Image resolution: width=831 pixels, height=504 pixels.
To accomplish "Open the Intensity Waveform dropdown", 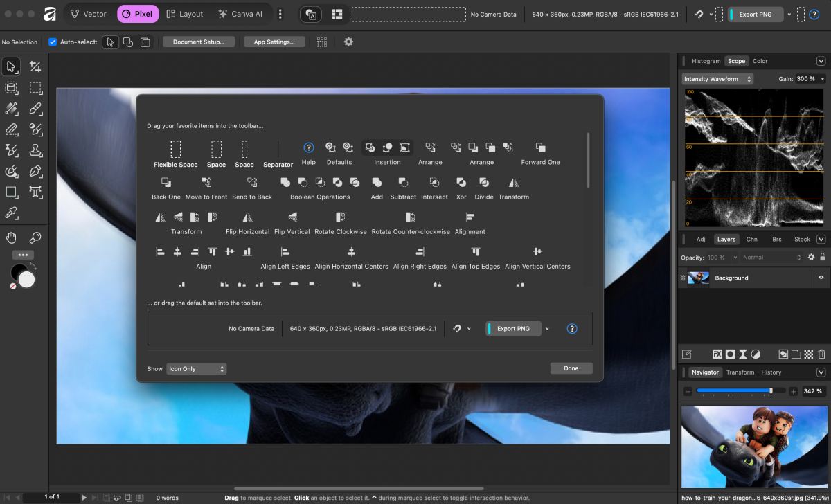I will [717, 78].
